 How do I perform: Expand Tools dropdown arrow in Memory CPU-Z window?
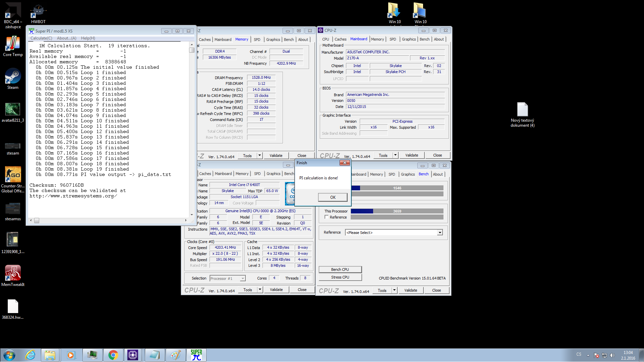tap(259, 156)
